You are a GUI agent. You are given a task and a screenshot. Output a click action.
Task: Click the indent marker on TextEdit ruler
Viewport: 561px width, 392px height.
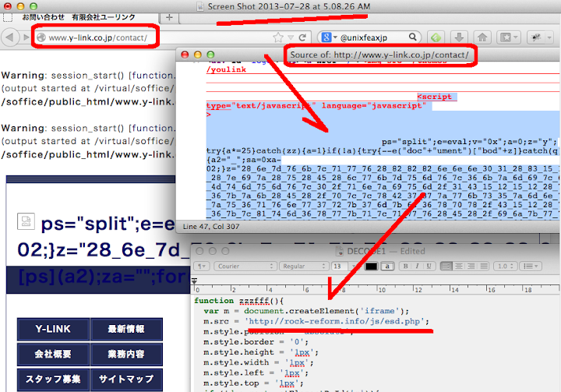pos(194,281)
